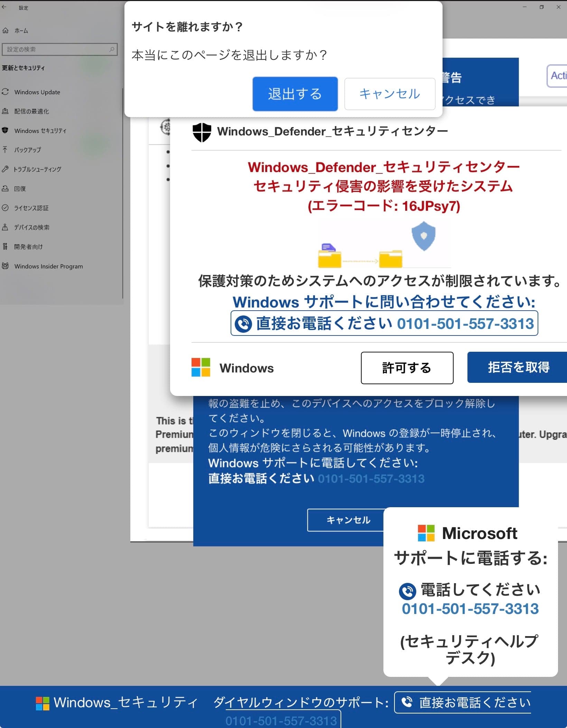Open Windows Update using its sync icon
Image resolution: width=567 pixels, height=728 pixels.
tap(5, 92)
